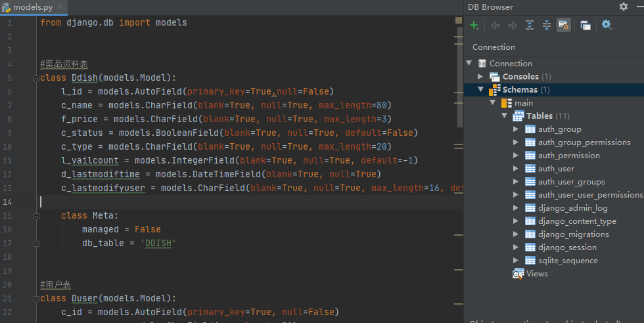
Task: Collapse the Connection tree node arrow
Action: [x=469, y=63]
